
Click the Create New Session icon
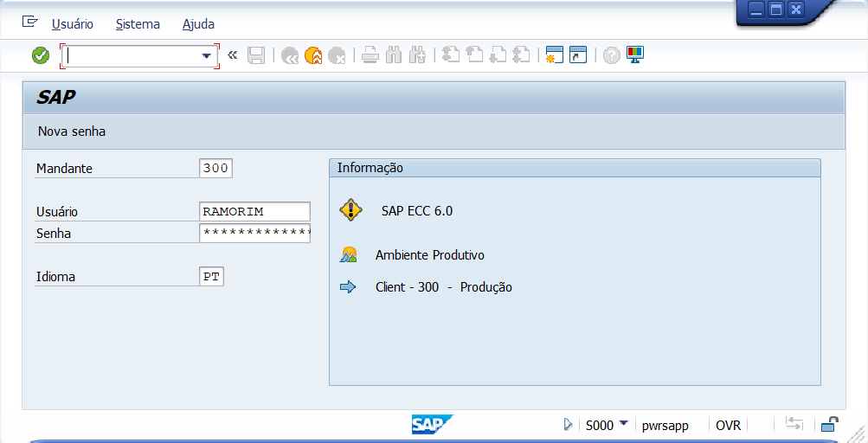coord(555,55)
